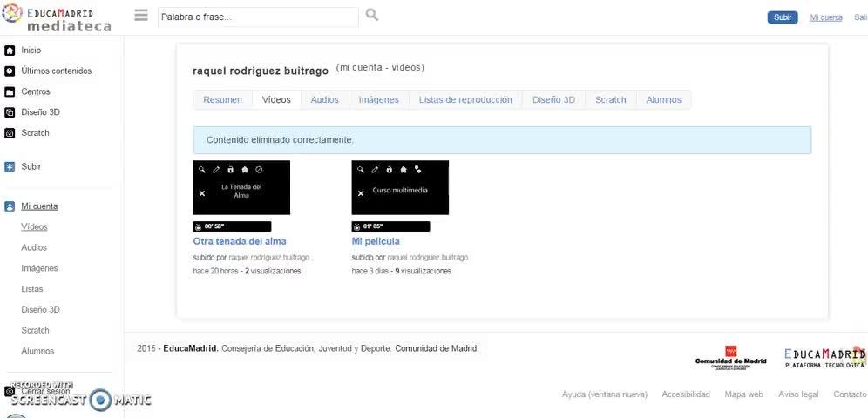This screenshot has width=868, height=418.
Task: Open Diseño 3D under Mi cuenta sidebar
Action: pyautogui.click(x=40, y=310)
